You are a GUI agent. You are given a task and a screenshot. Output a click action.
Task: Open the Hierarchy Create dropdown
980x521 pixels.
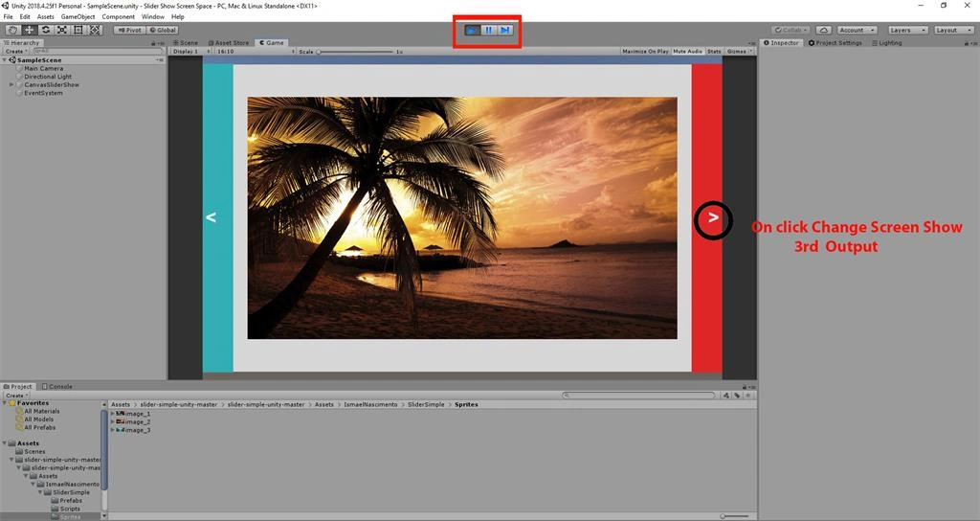(x=15, y=52)
